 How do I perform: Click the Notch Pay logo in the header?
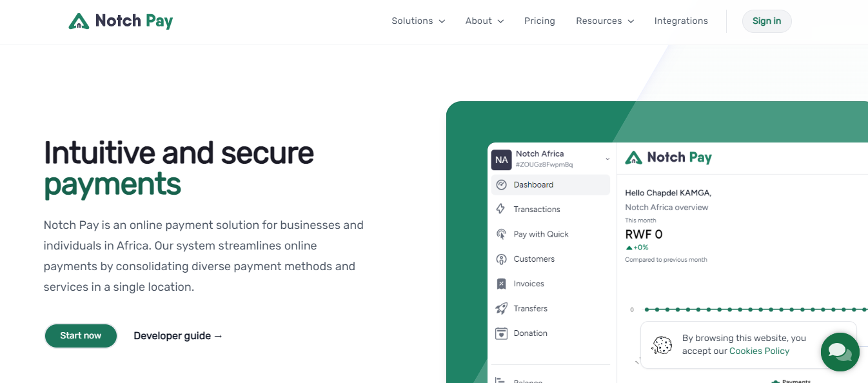click(x=121, y=21)
